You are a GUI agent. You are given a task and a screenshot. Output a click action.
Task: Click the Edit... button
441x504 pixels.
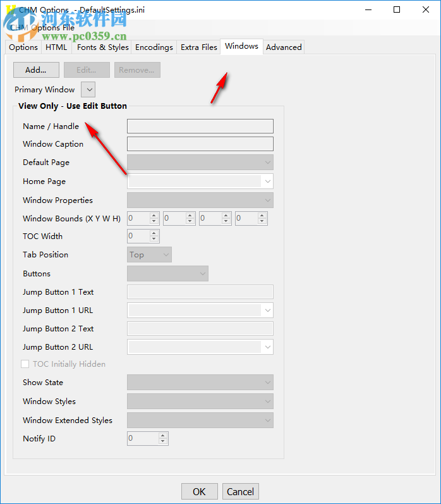[87, 70]
